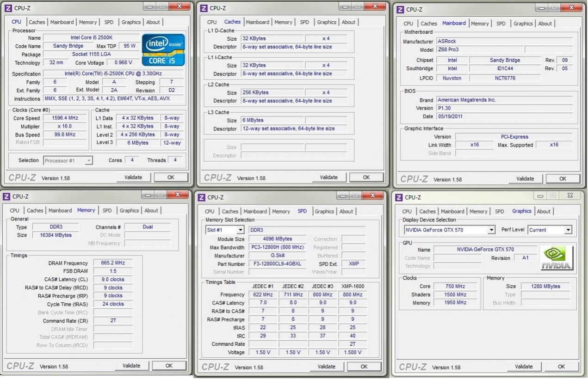Viewport: 588px width, 379px height.
Task: Click CPU-Z title icon in Graphics tab window
Action: [x=399, y=197]
